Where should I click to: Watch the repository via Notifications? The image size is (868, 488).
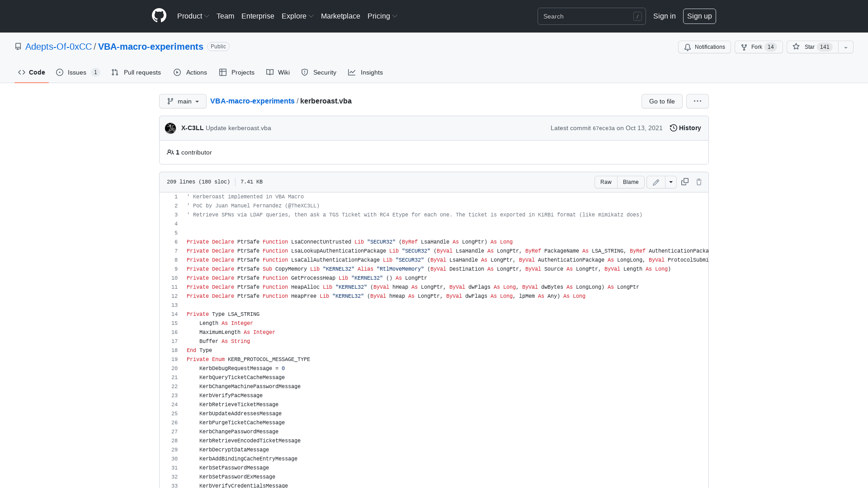704,47
